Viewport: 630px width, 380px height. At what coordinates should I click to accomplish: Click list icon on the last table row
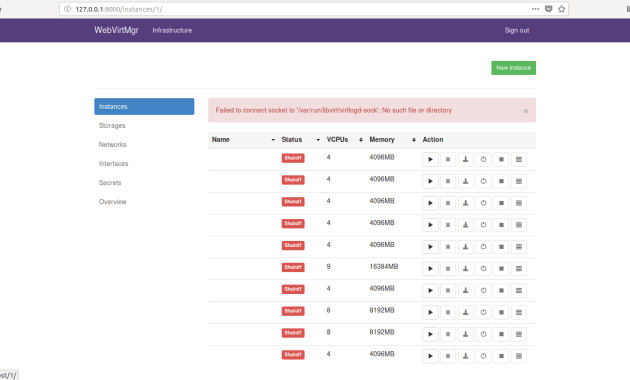coord(519,356)
